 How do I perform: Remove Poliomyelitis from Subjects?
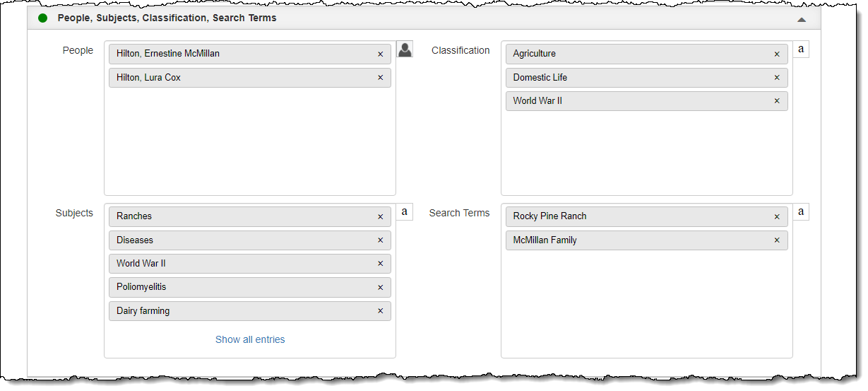380,287
